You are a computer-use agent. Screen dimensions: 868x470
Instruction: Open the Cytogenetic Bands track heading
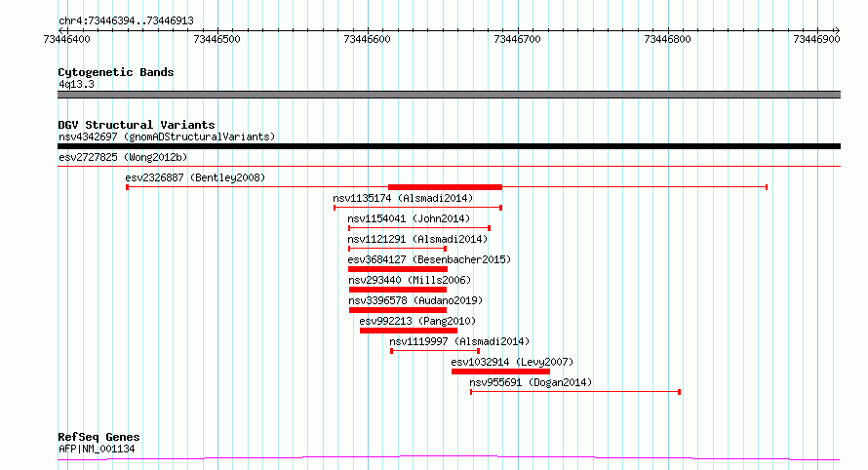(x=116, y=72)
